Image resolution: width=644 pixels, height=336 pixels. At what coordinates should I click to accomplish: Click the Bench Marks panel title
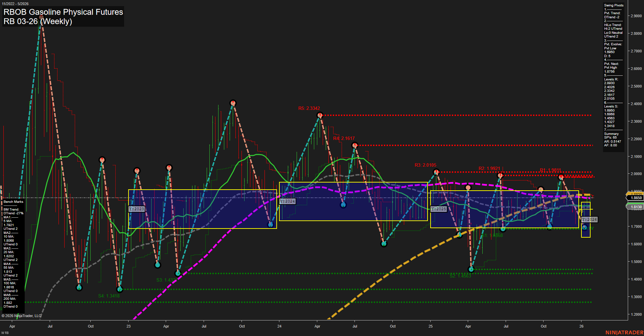point(13,201)
